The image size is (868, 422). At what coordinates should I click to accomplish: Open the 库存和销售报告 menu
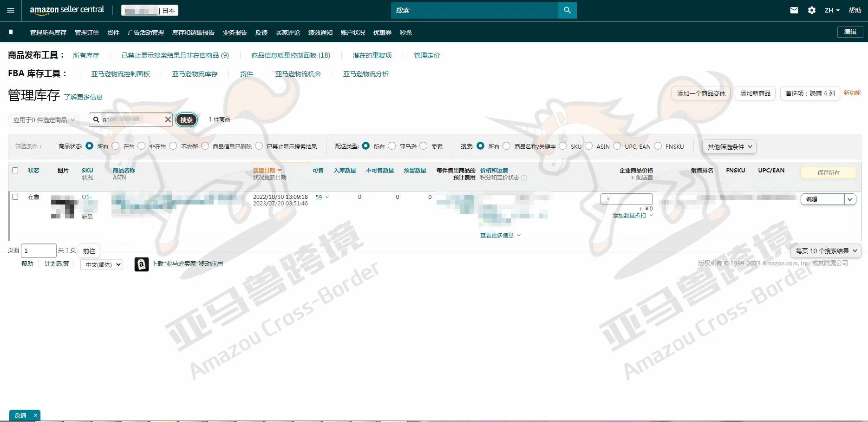pos(193,33)
